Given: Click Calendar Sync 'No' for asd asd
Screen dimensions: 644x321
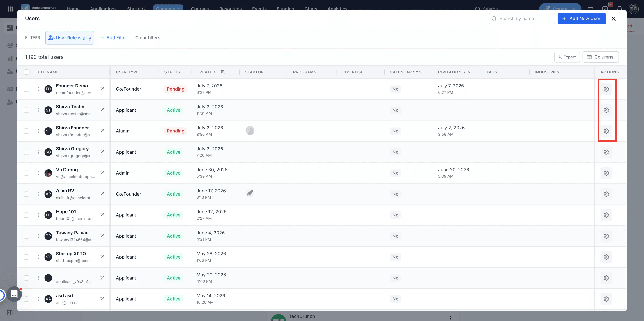Looking at the screenshot, I should (395, 299).
